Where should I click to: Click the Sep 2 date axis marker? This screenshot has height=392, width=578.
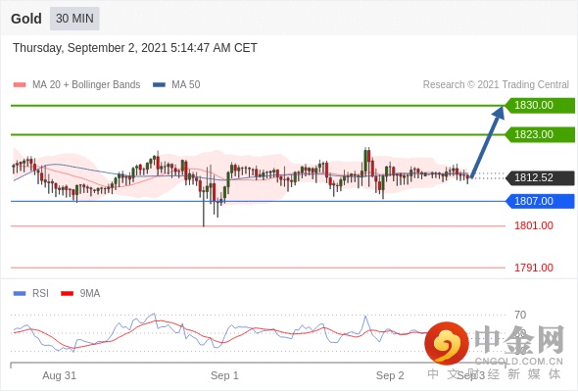click(x=390, y=375)
